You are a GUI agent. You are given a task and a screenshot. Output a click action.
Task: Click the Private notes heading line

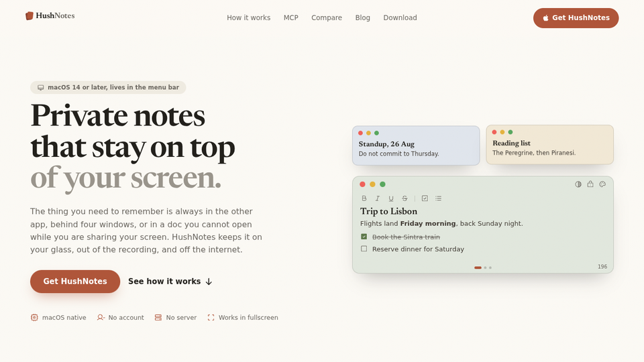[118, 115]
